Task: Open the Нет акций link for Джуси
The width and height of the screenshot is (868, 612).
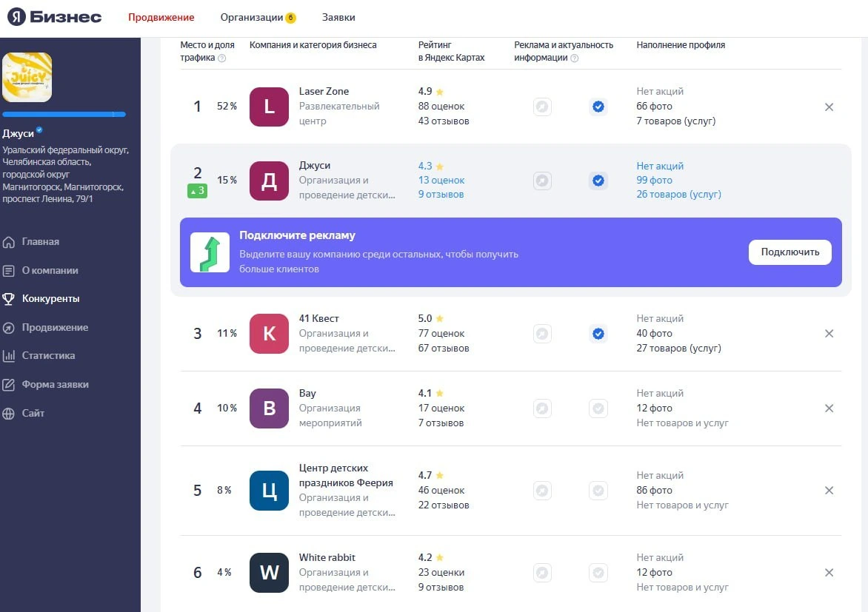Action: pos(660,166)
